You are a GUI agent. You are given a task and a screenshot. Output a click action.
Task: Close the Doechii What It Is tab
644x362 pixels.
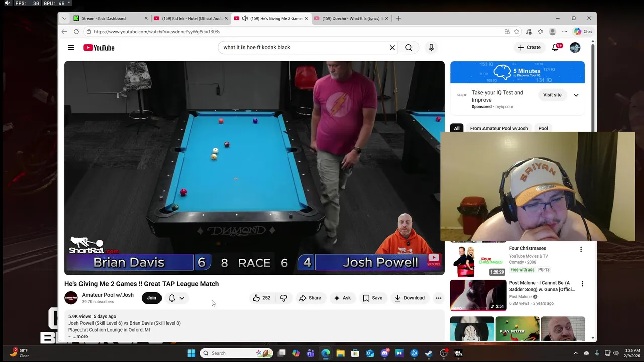point(387,18)
